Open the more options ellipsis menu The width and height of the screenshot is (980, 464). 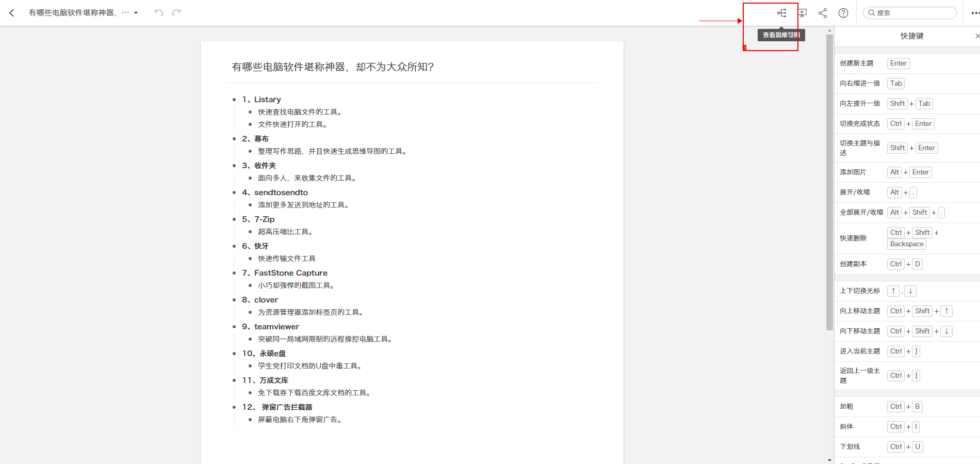point(975,13)
